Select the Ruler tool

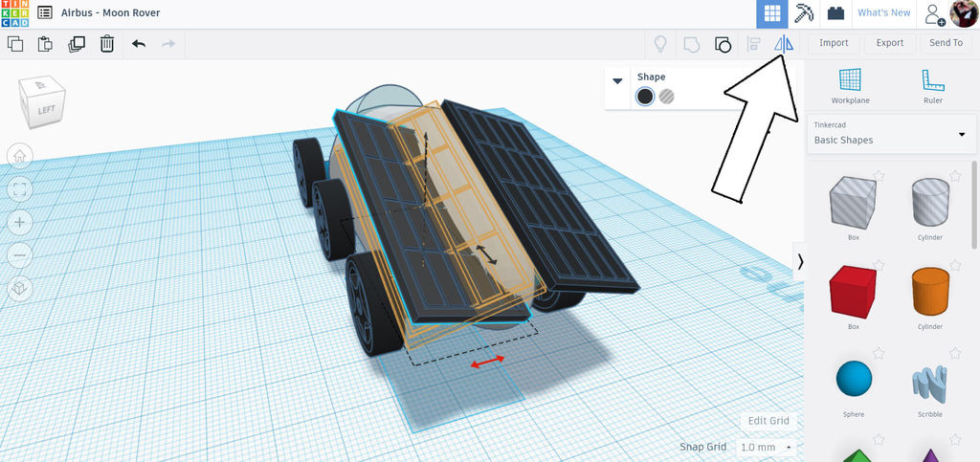point(932,85)
